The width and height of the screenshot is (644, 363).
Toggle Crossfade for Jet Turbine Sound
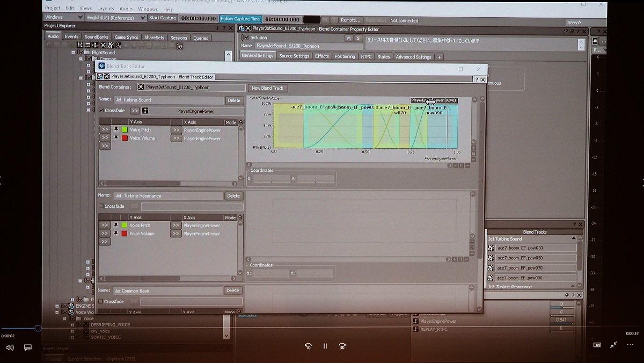(x=101, y=111)
